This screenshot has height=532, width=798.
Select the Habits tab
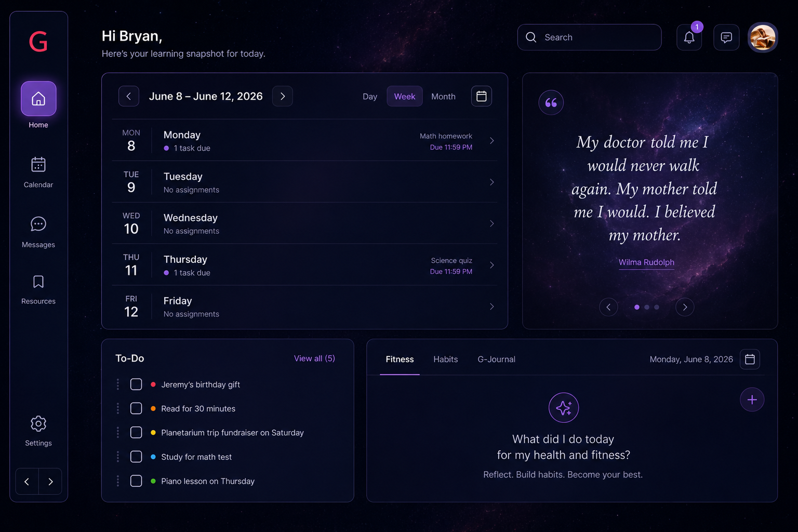446,360
